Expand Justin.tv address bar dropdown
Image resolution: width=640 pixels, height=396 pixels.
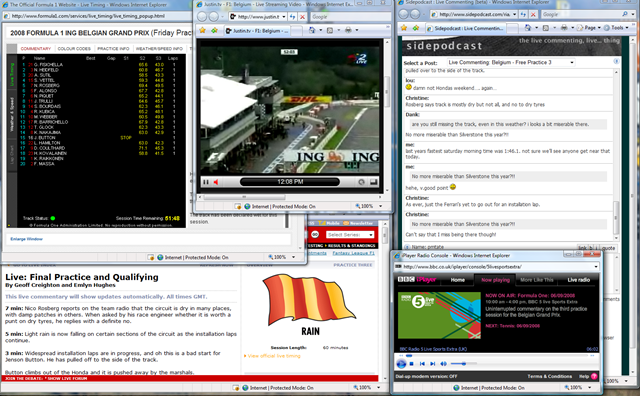point(284,17)
